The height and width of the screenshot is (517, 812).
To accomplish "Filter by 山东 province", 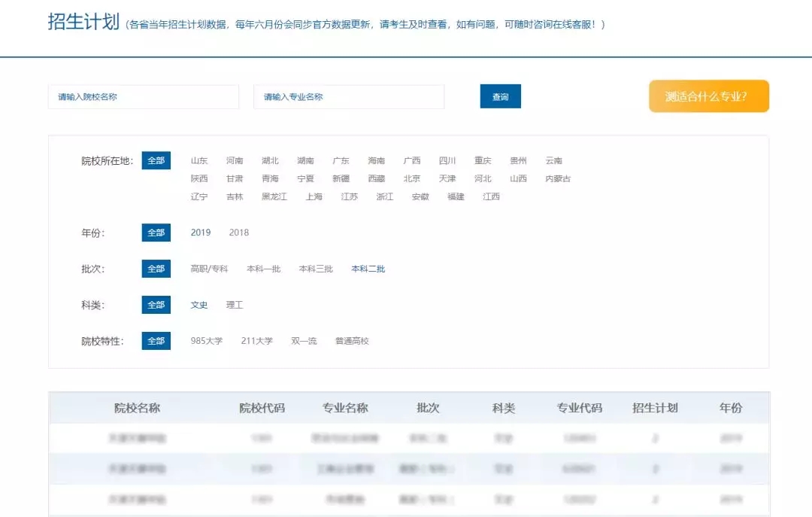I will (x=199, y=160).
